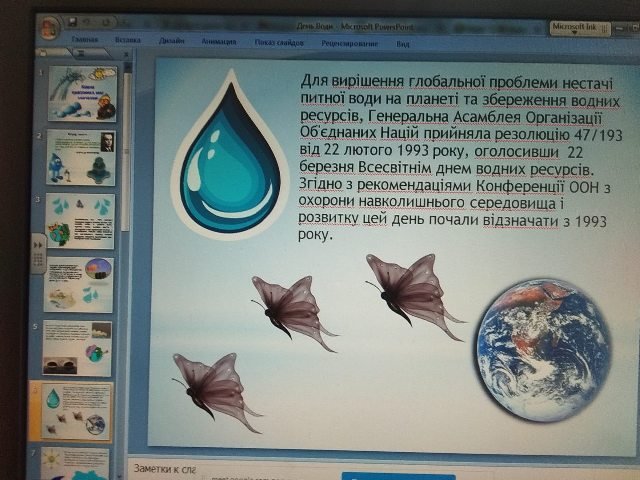Viewport: 640px width, 480px height.
Task: Open the Вставка ribbon tab
Action: (128, 40)
